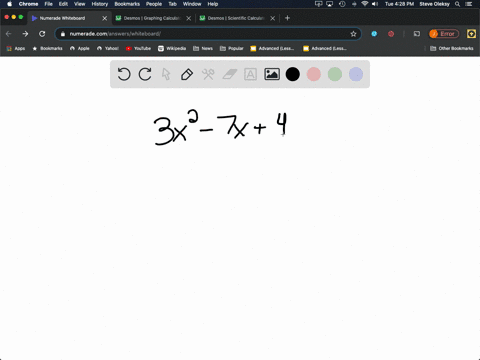Close the Desmos Graphing Calculator tab
480x360 pixels.
[189, 18]
